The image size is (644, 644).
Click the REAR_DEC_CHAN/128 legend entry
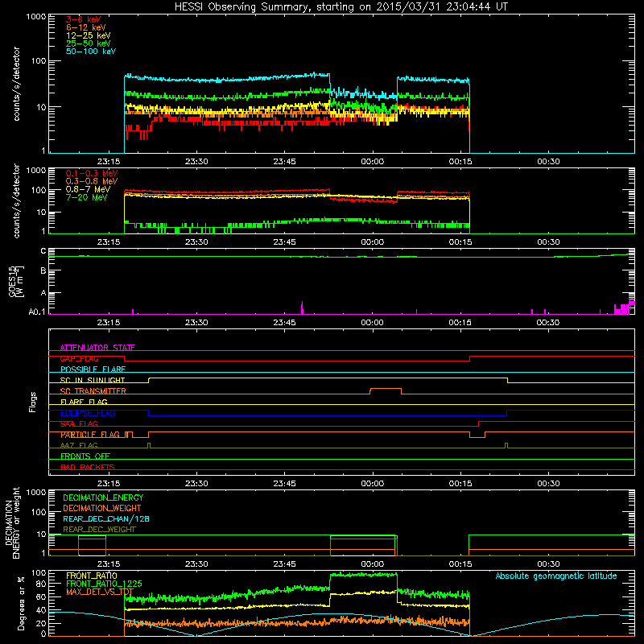click(106, 519)
